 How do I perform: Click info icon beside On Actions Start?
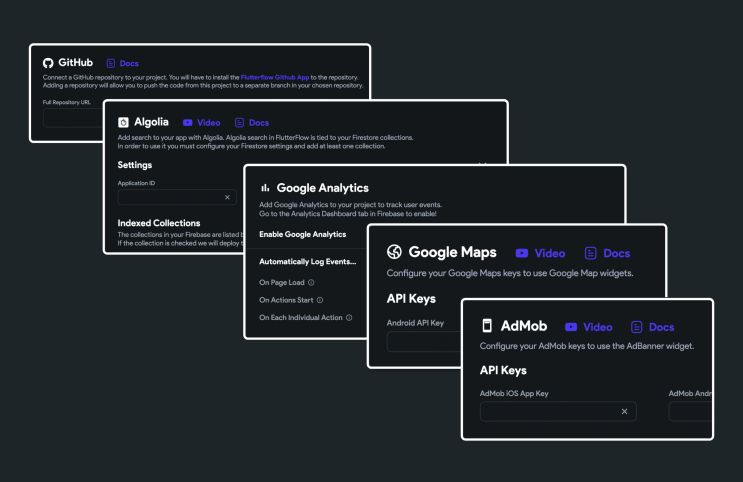coord(320,300)
